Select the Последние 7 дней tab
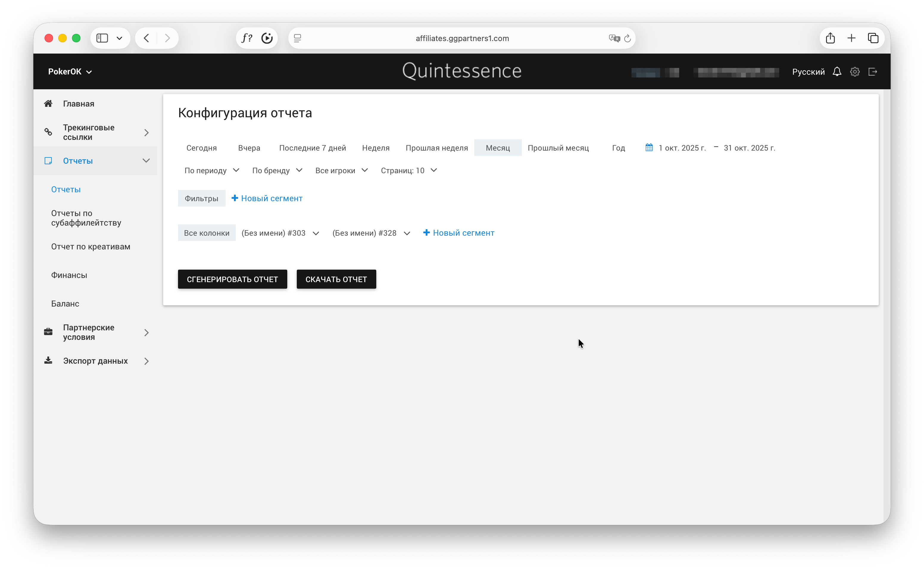The height and width of the screenshot is (569, 924). (x=312, y=148)
